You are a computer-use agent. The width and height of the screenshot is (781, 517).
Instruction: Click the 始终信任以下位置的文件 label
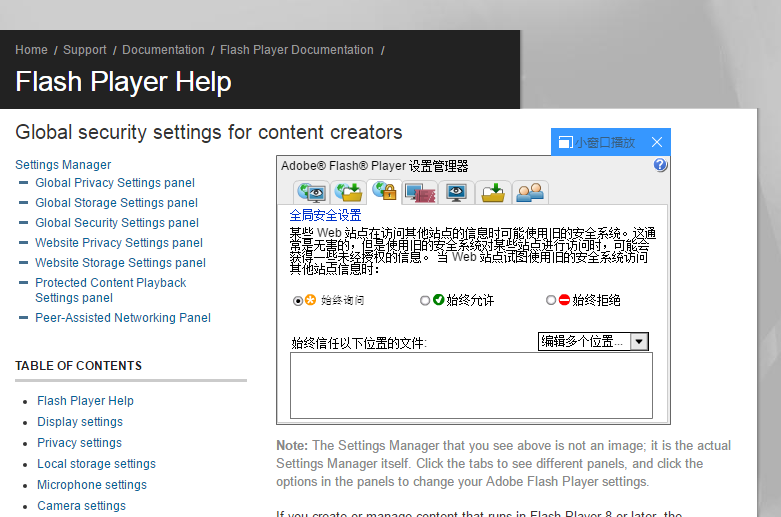359,343
